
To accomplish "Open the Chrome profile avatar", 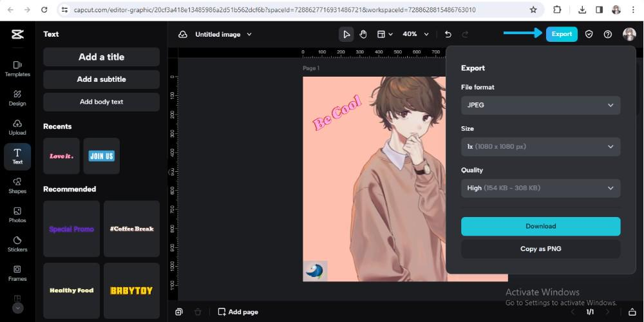I will (616, 10).
